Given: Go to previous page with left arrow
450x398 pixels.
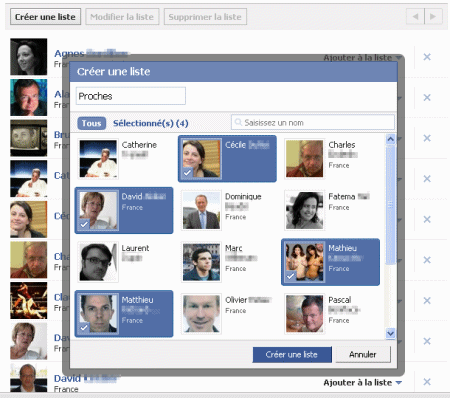Looking at the screenshot, I should click(415, 16).
